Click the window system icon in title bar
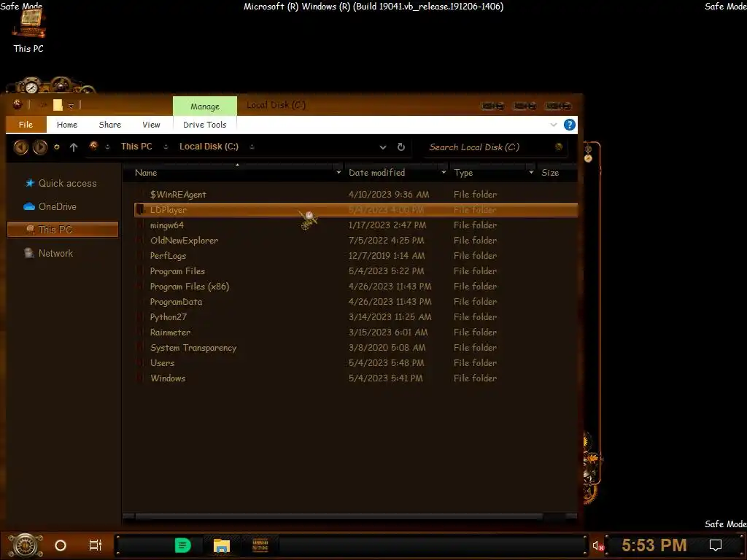This screenshot has width=747, height=560. point(18,104)
